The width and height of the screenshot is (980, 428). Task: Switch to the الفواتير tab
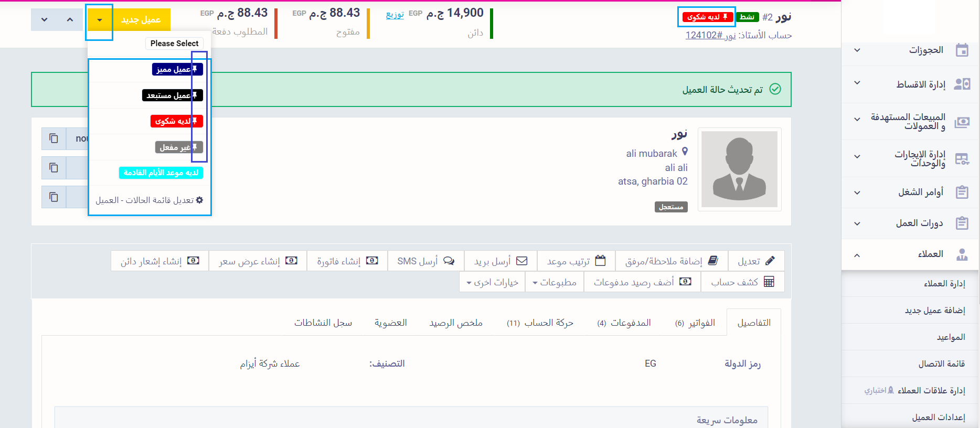tap(695, 323)
